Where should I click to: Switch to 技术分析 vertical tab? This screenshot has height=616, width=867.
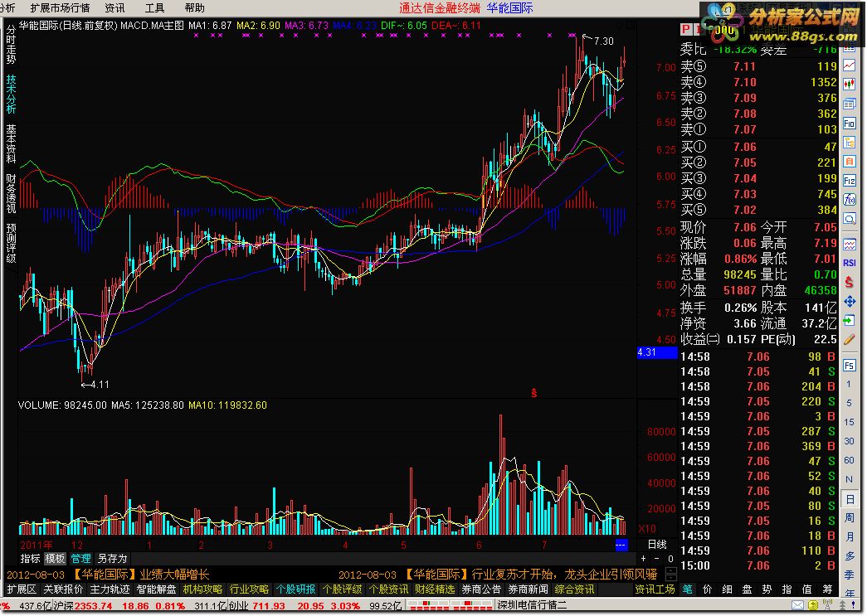tap(11, 94)
